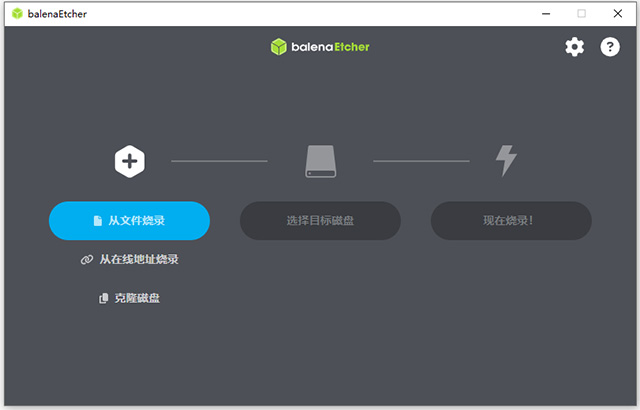
Task: Click the green cube logo in header
Action: point(279,47)
